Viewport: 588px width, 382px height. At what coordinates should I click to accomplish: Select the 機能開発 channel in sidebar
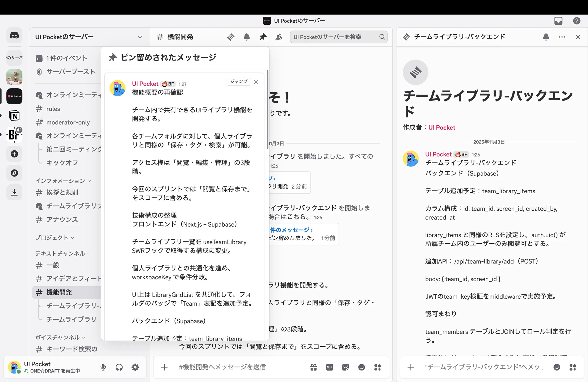tap(67, 292)
